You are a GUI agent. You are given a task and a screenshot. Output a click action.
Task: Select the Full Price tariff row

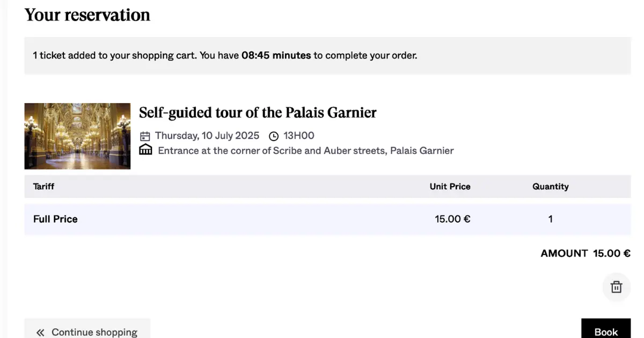pyautogui.click(x=327, y=219)
